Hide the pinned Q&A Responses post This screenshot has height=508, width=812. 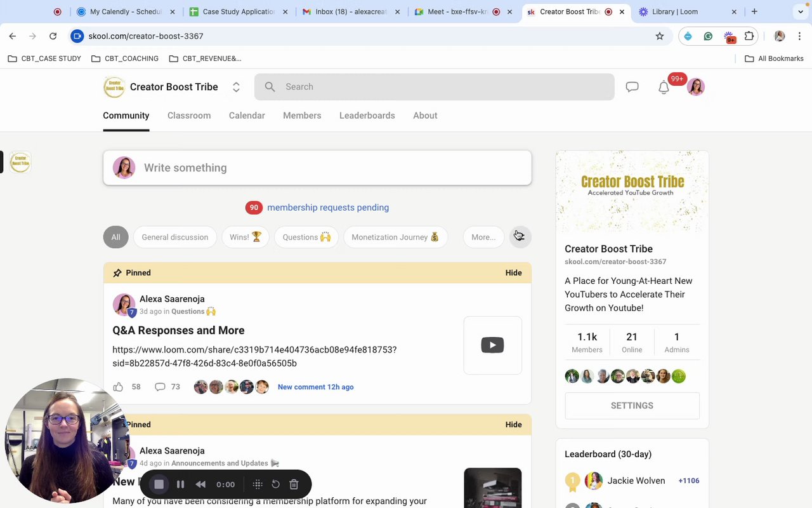tap(513, 272)
